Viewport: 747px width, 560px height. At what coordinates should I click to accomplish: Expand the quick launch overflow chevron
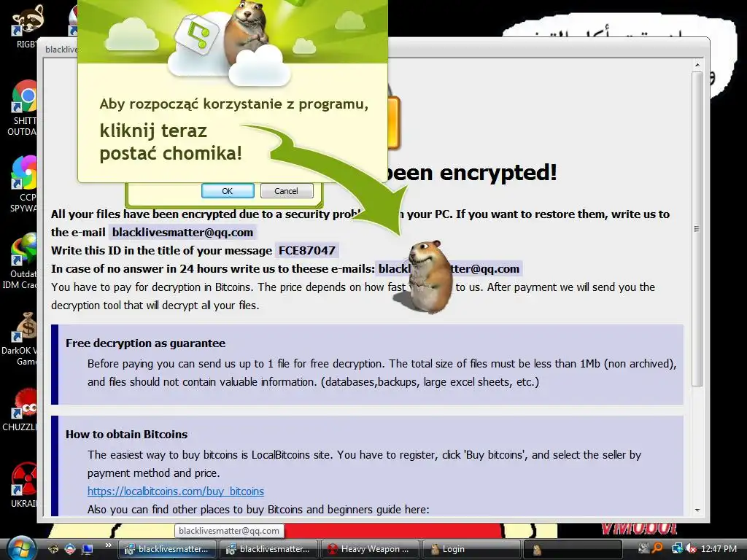coord(109,545)
